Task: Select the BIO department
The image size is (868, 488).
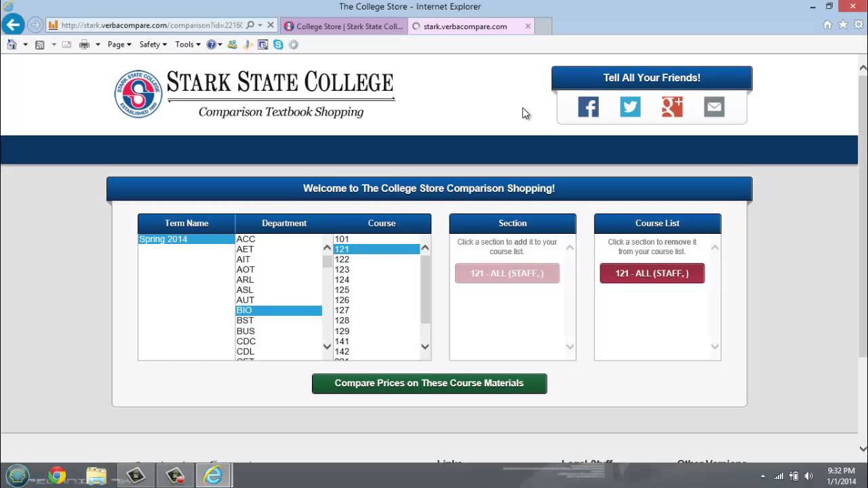Action: click(x=278, y=310)
